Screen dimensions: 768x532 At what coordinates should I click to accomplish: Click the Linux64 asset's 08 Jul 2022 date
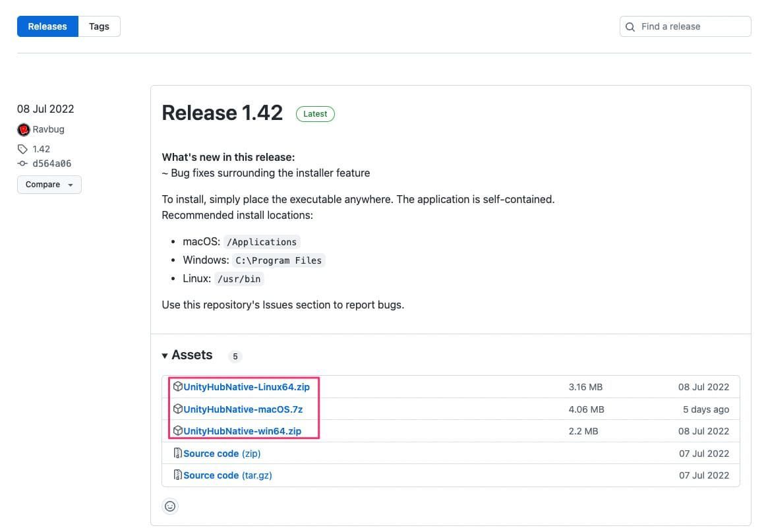(703, 387)
